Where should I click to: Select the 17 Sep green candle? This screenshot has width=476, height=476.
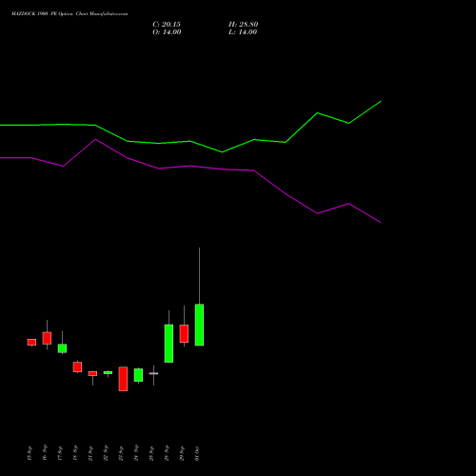(x=62, y=348)
